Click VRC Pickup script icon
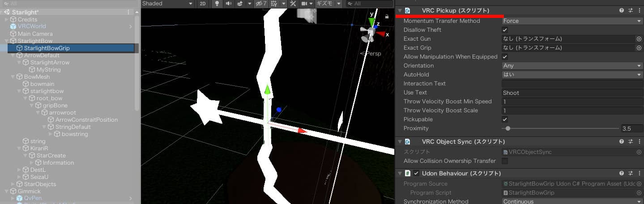The image size is (644, 204). click(408, 10)
